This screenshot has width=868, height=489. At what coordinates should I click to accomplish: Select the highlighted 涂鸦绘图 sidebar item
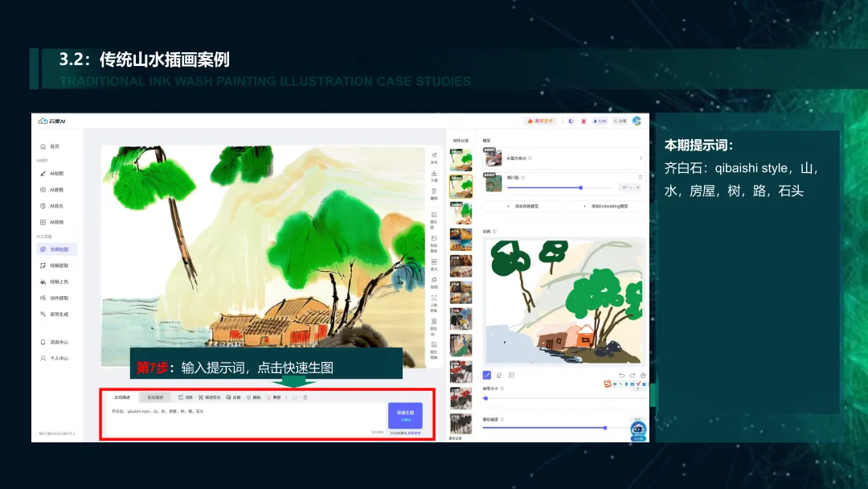click(x=57, y=249)
